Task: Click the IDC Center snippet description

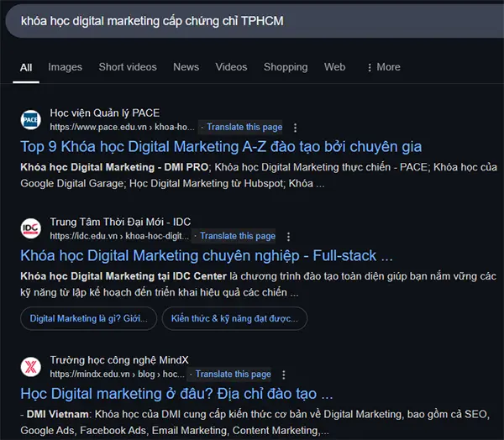Action: point(258,285)
